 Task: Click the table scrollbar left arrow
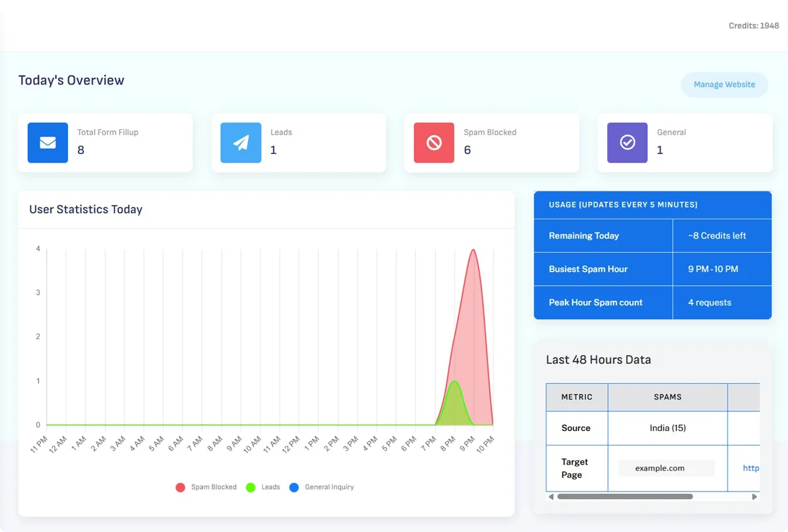coord(551,496)
